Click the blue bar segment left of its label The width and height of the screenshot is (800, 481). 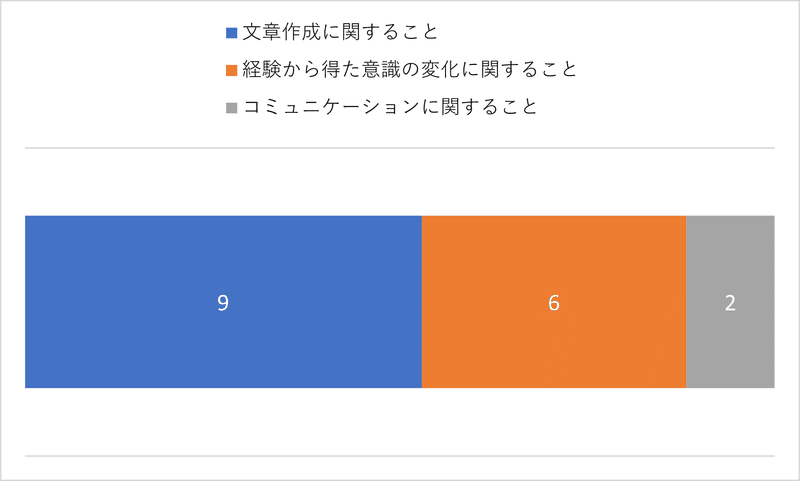point(122,302)
